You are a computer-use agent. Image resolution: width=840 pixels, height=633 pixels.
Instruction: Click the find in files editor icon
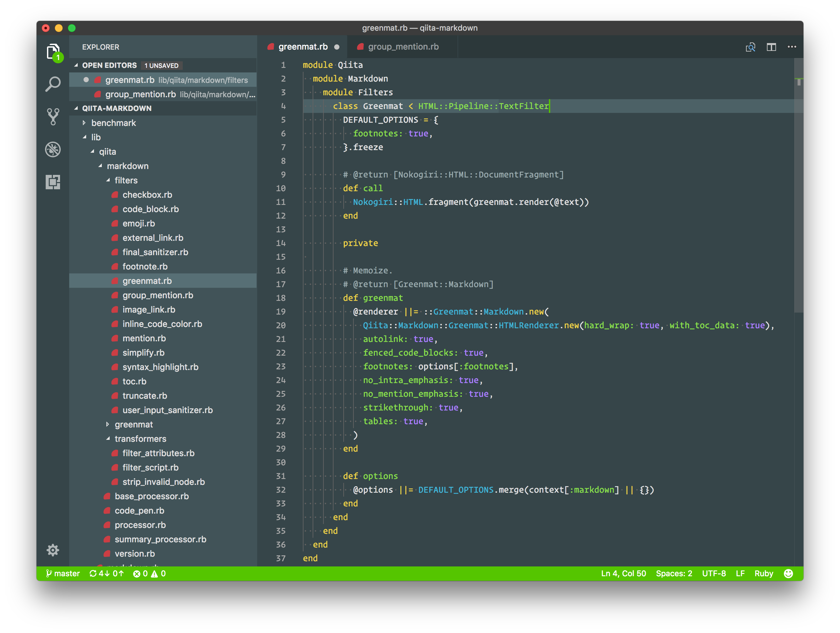pos(750,47)
